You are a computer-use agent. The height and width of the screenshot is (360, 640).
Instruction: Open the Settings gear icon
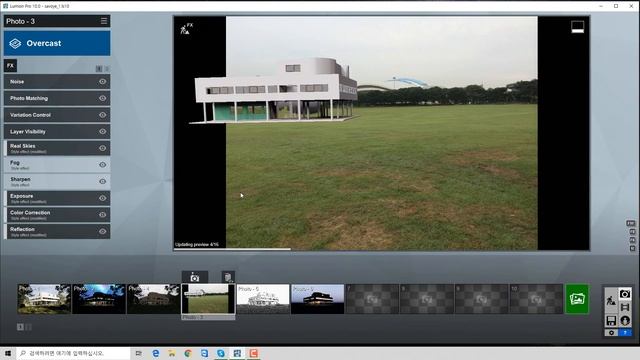point(611,333)
